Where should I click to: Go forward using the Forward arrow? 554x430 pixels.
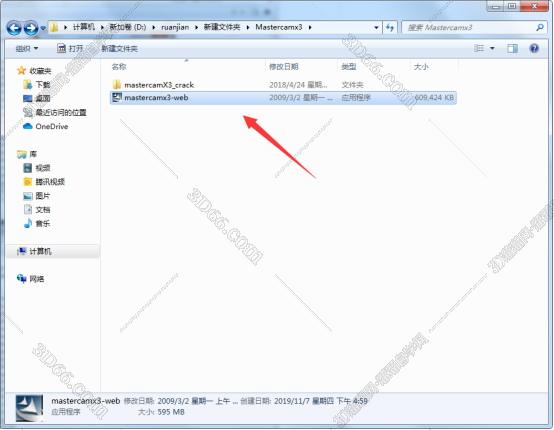point(31,28)
